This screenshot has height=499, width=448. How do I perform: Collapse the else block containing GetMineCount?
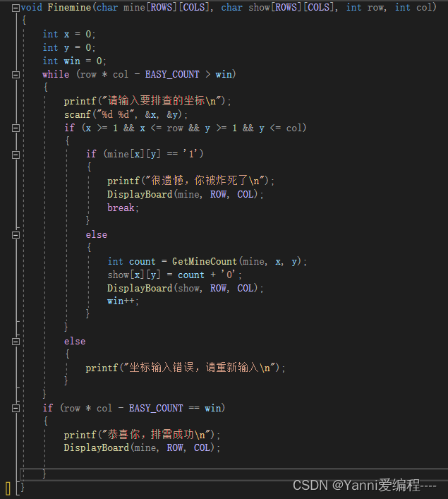point(16,235)
